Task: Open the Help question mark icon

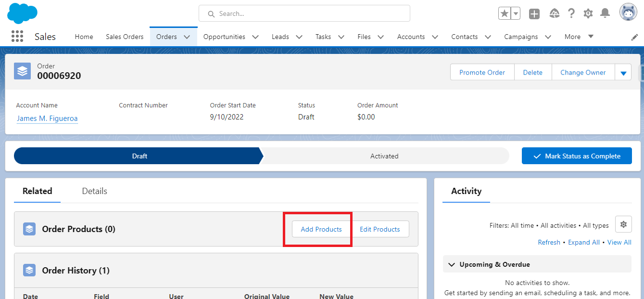Action: 571,13
